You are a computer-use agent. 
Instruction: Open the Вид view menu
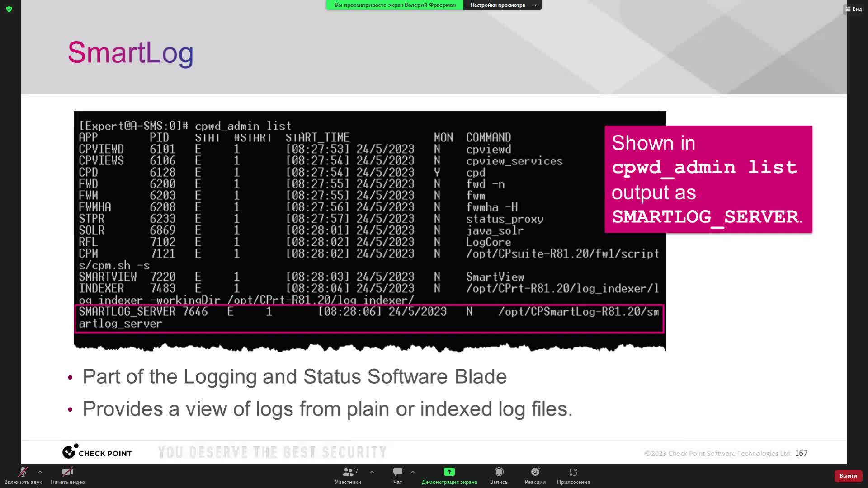(x=854, y=9)
